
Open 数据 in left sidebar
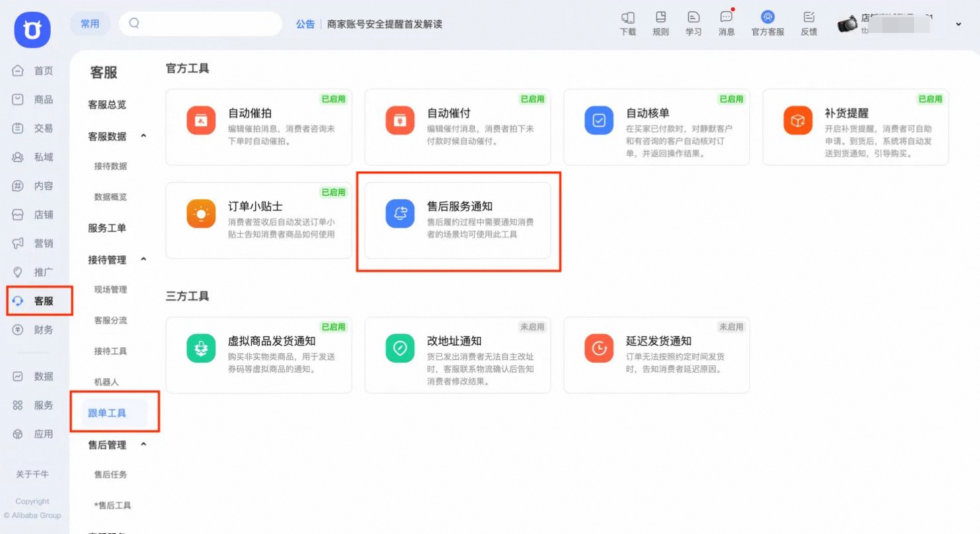click(x=33, y=376)
